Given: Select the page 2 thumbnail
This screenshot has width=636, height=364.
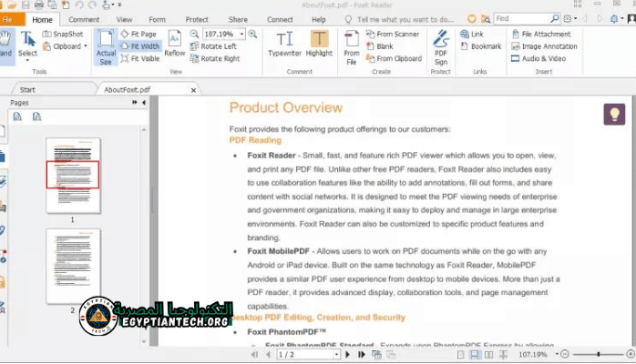Looking at the screenshot, I should point(73,265).
